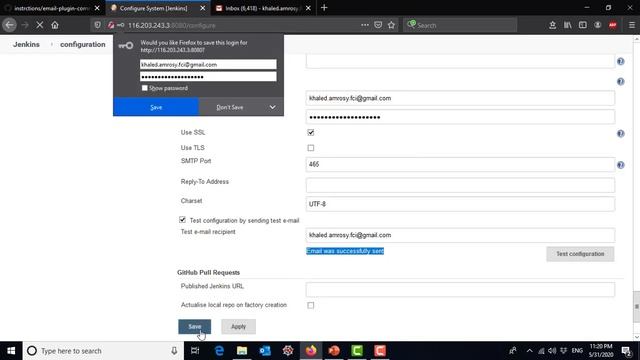Open Task View on the taskbar

(x=195, y=351)
